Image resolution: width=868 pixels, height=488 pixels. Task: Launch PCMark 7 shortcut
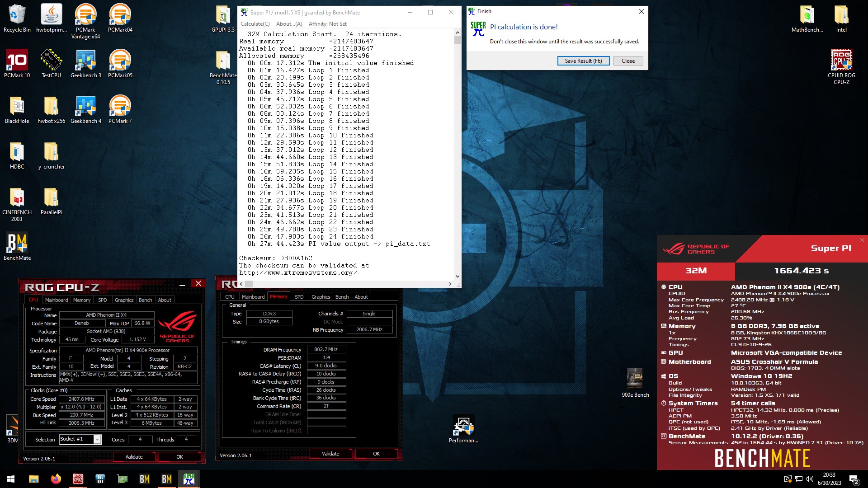click(120, 109)
